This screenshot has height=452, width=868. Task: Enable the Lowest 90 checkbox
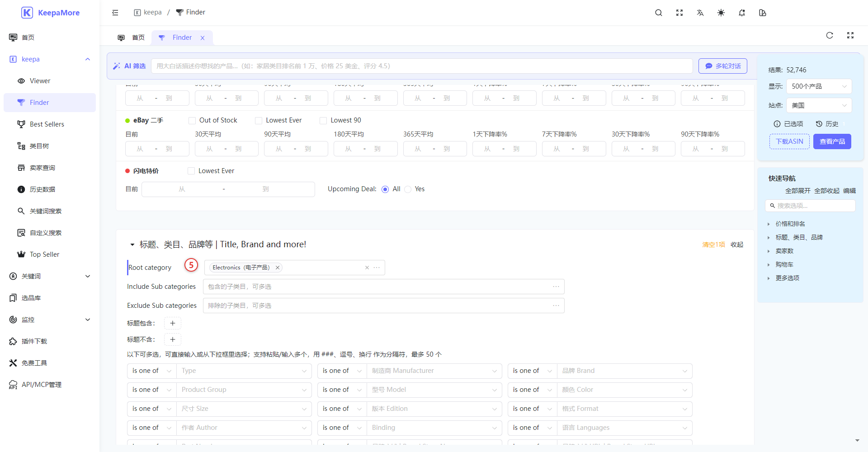[x=323, y=120]
